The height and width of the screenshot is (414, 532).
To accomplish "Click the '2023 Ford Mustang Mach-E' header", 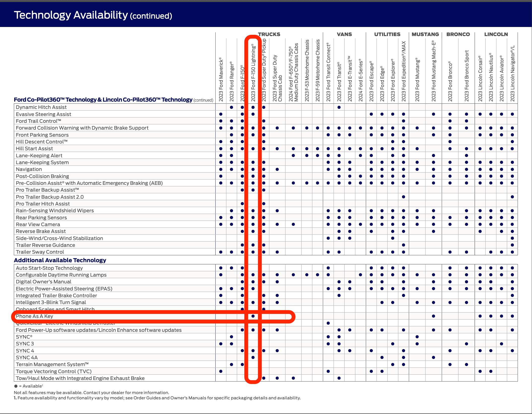I will (x=433, y=71).
